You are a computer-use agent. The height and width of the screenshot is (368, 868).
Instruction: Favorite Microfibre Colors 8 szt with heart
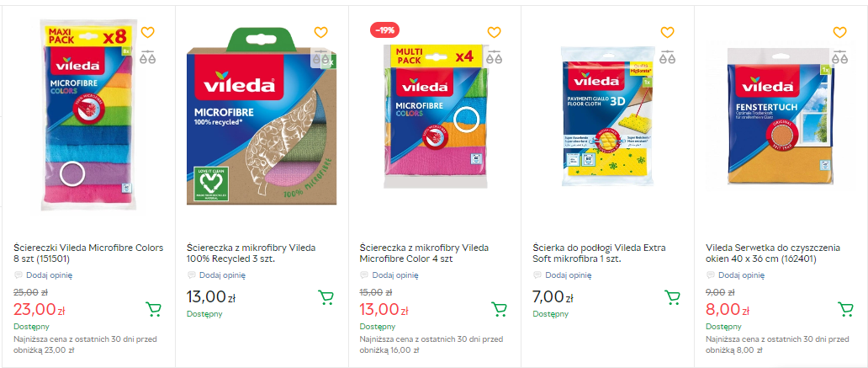click(x=148, y=33)
